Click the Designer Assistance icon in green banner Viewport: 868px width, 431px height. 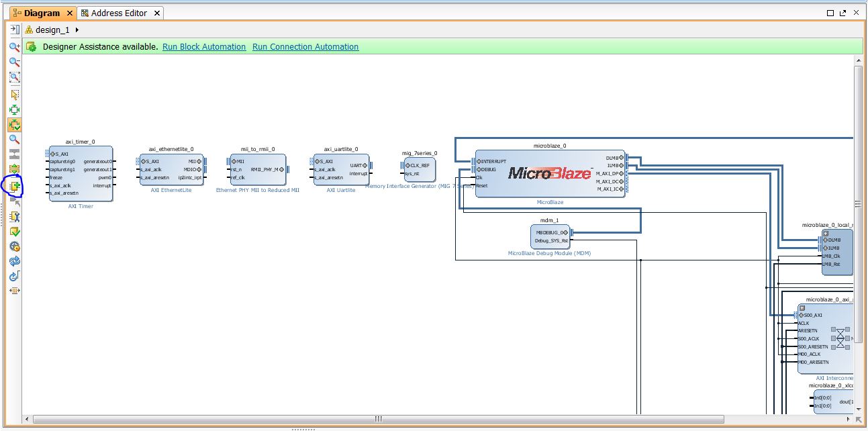(31, 47)
